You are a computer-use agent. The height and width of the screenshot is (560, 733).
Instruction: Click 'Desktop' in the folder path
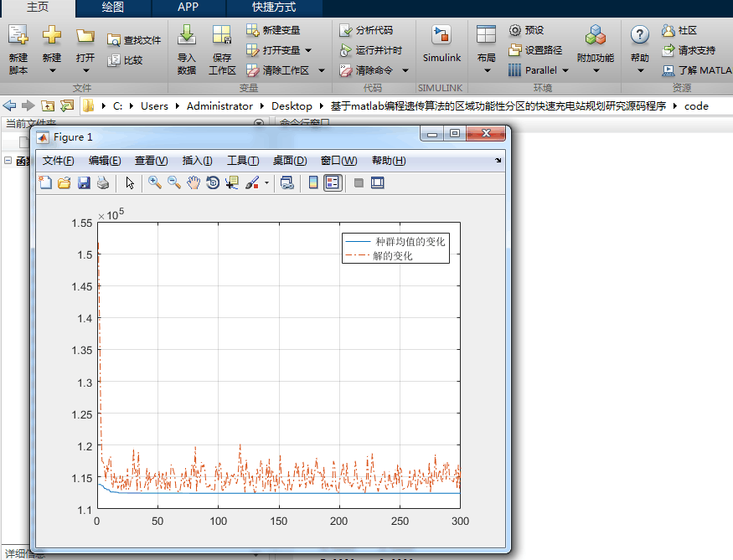pyautogui.click(x=292, y=106)
